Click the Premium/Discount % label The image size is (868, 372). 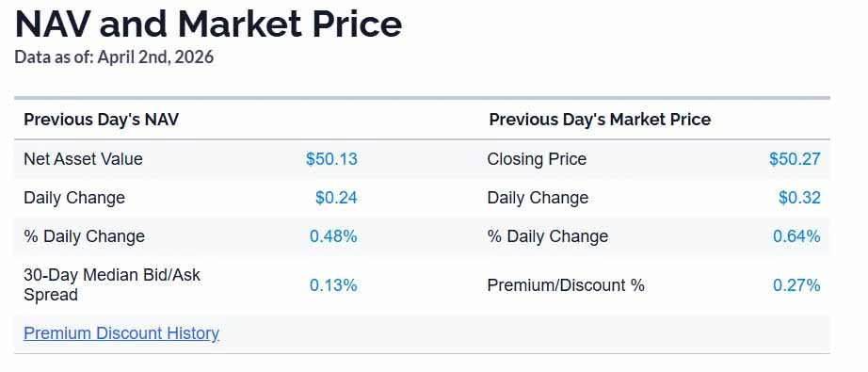[566, 285]
